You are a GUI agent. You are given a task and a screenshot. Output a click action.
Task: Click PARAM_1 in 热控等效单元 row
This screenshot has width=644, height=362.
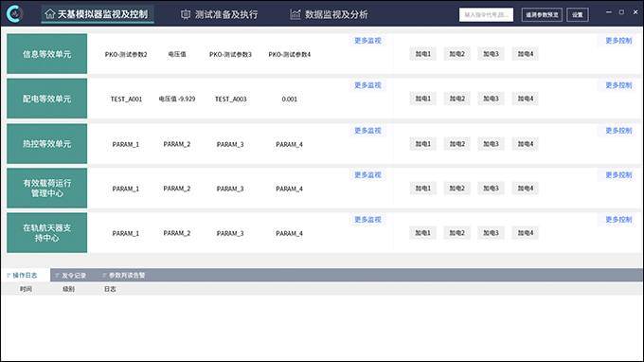coord(126,144)
